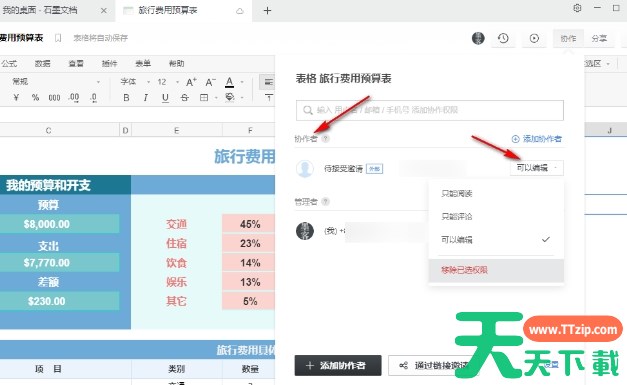Screen dimensions: 627x385
Task: Open the 选区 dropdown
Action: click(x=598, y=64)
